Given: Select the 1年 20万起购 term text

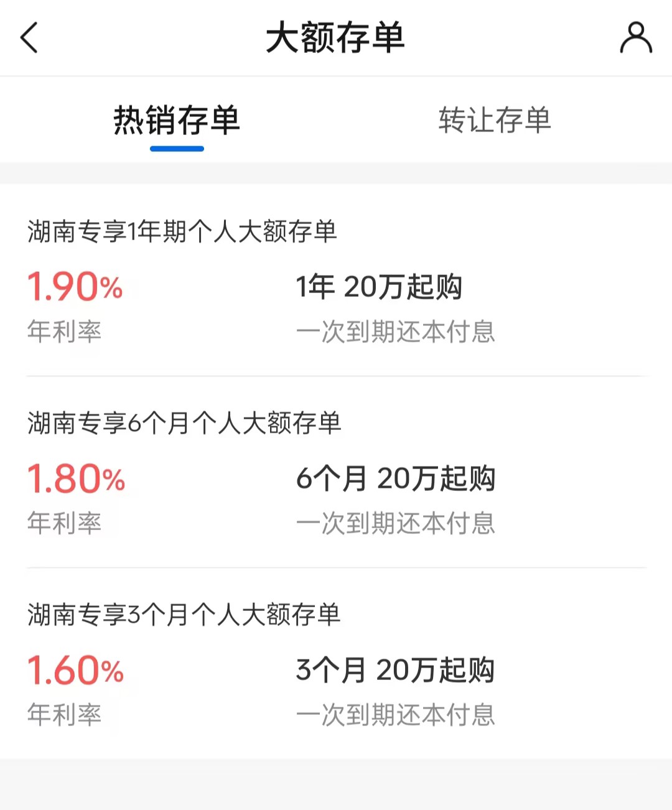Looking at the screenshot, I should [378, 287].
